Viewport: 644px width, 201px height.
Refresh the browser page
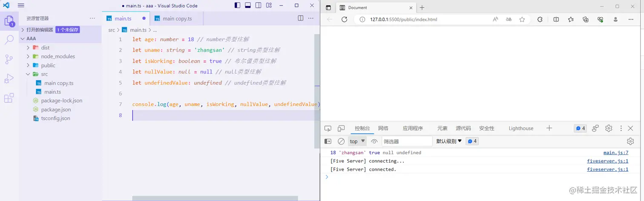click(x=344, y=19)
